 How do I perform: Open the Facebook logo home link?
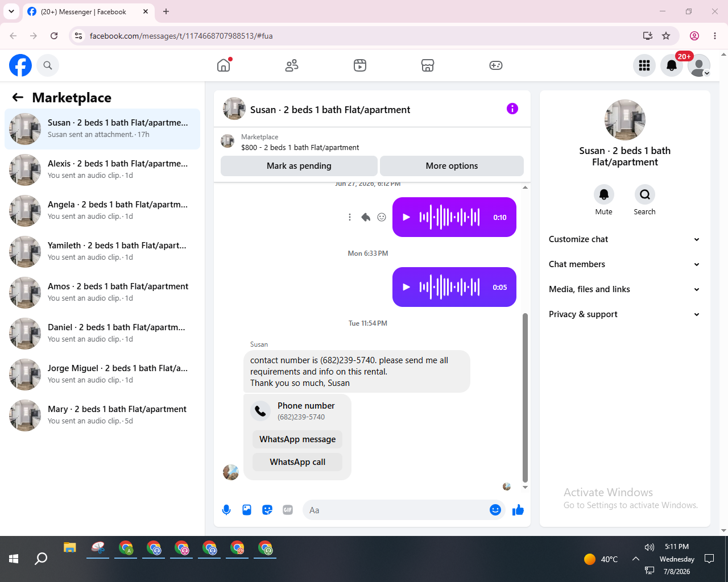click(20, 65)
